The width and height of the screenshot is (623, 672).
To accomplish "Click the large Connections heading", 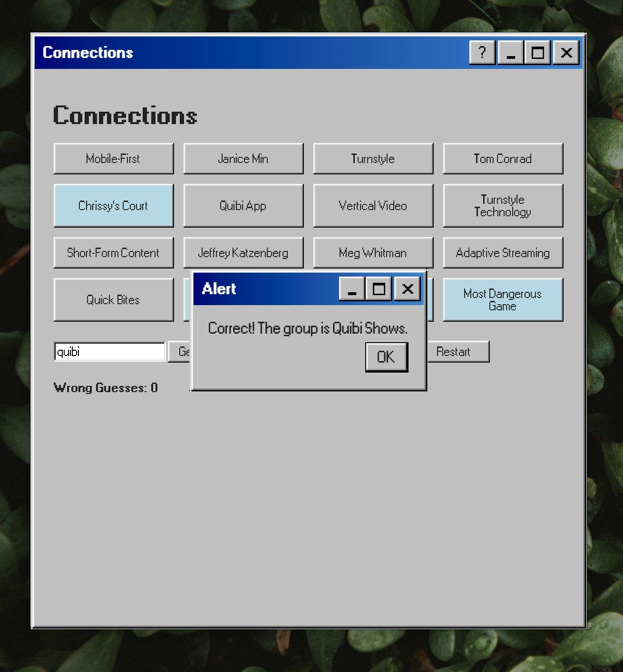I will tap(125, 115).
